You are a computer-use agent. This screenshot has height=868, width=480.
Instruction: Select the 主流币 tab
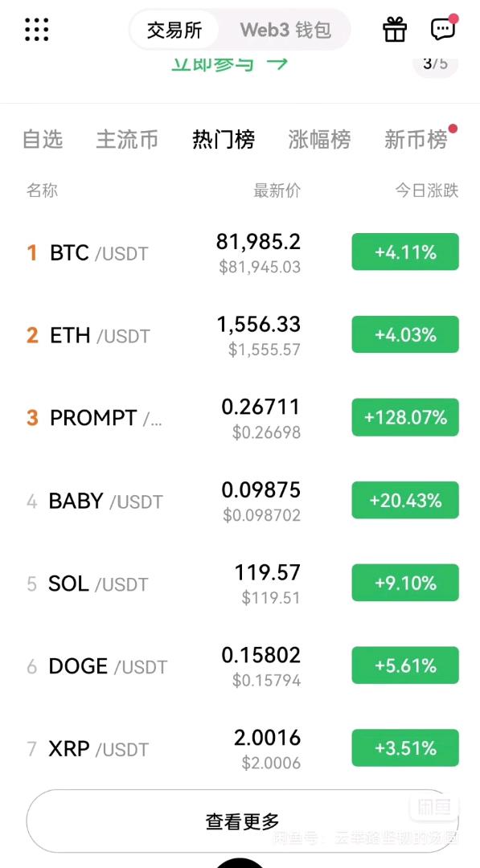pyautogui.click(x=127, y=140)
